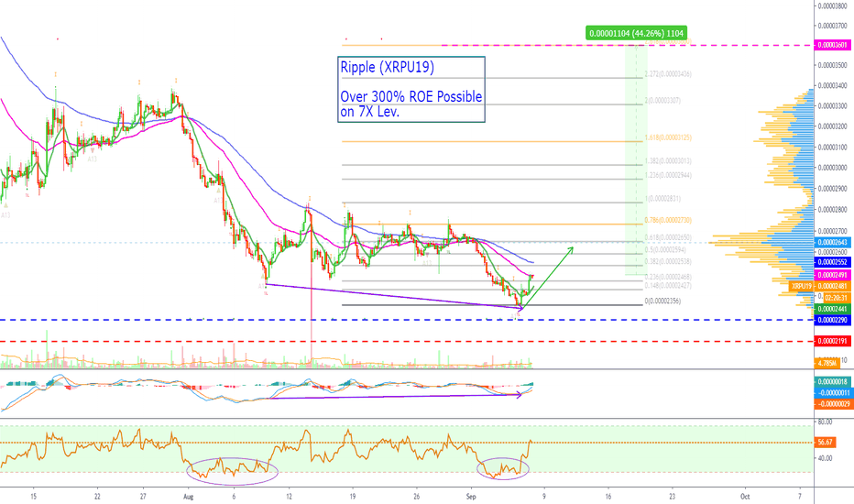
Task: Click the 0.382(0.00002538) Fibonacci level label
Action: pyautogui.click(x=668, y=261)
